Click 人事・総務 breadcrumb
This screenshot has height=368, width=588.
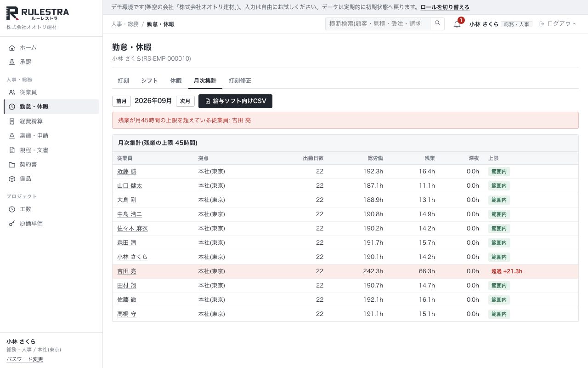[125, 24]
